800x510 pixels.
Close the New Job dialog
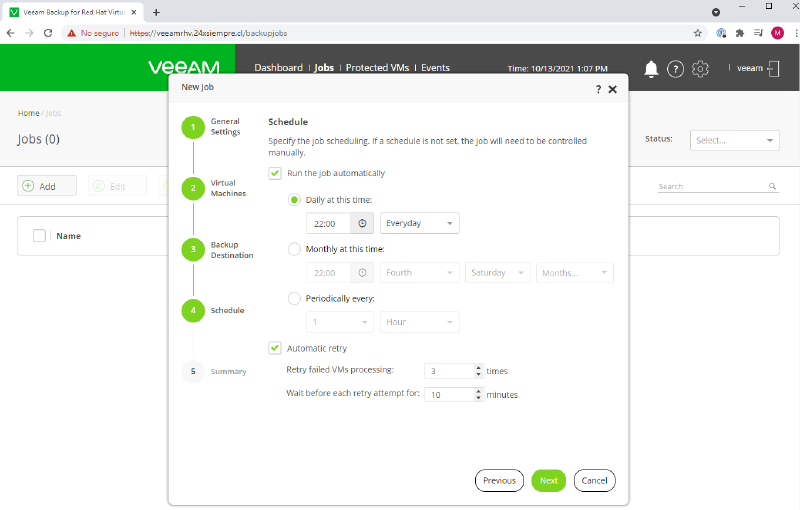click(x=613, y=89)
